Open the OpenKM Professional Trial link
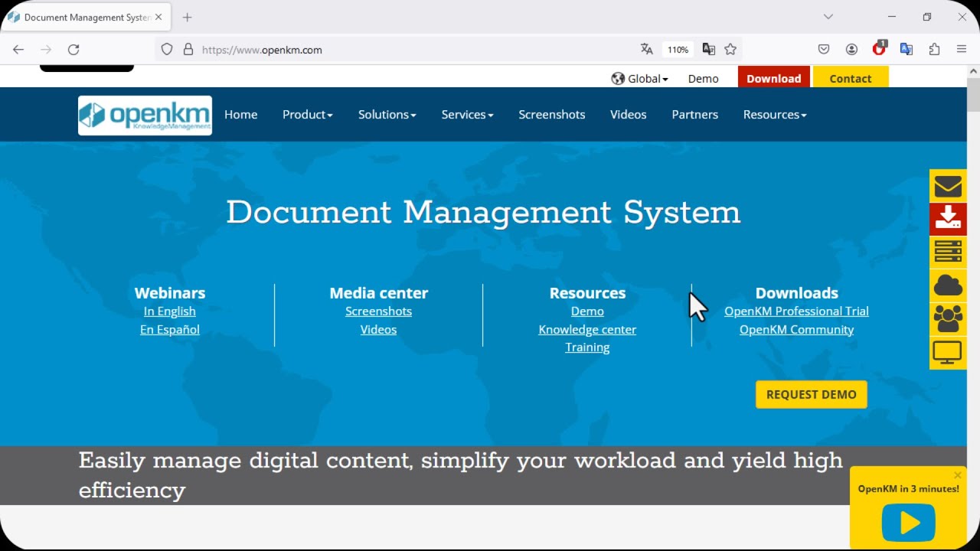The height and width of the screenshot is (551, 980). point(796,311)
